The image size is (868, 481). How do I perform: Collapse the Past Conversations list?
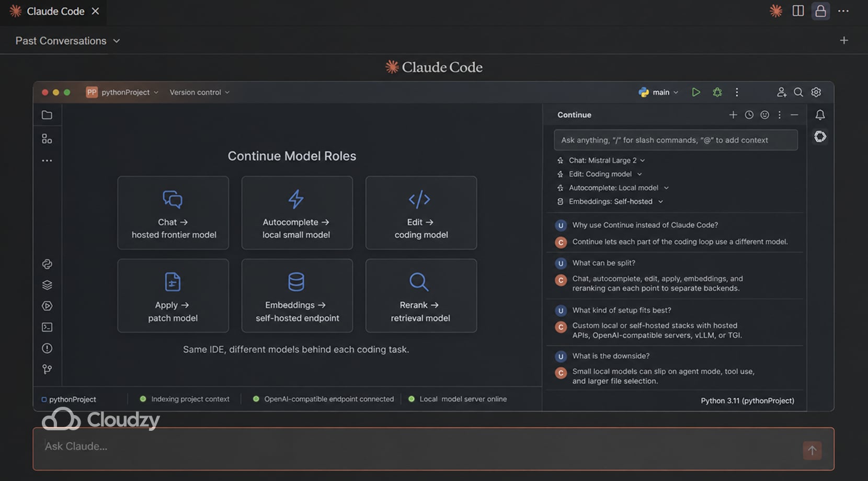pyautogui.click(x=116, y=41)
